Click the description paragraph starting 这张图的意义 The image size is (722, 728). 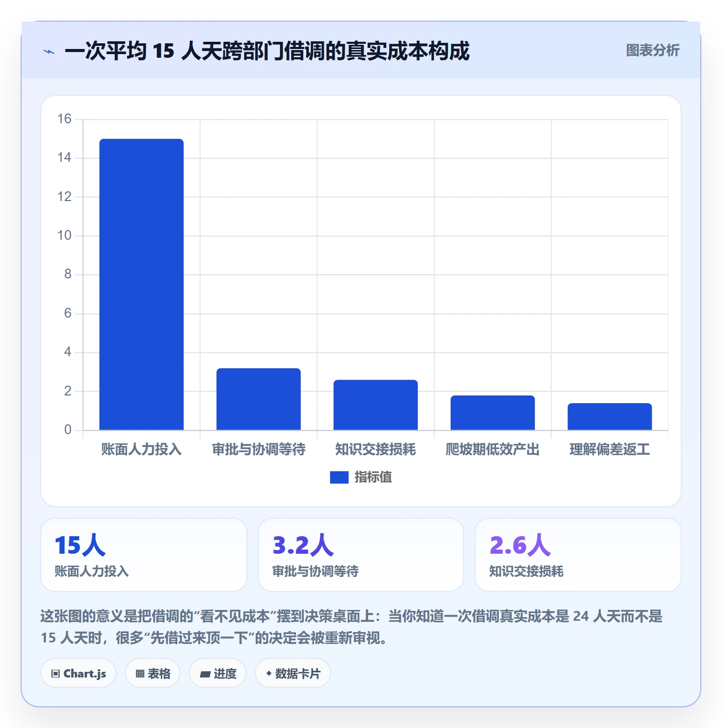(x=352, y=627)
